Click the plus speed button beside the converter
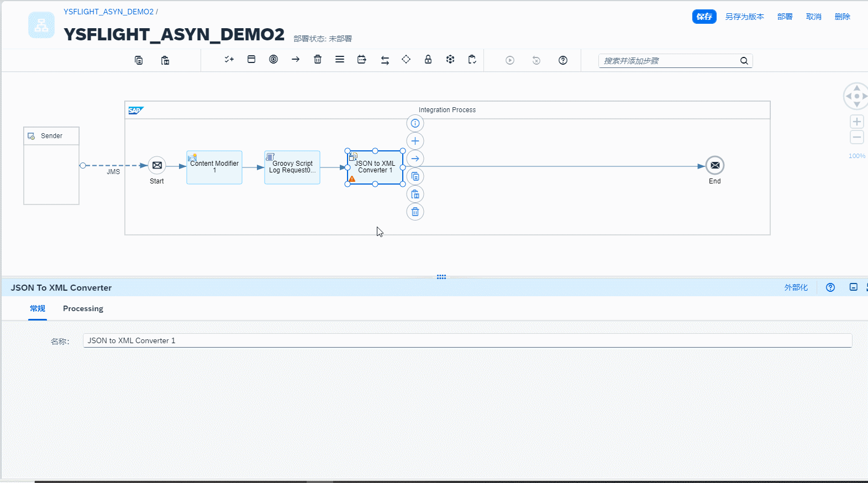Screen dimensions: 868x483 pos(415,141)
